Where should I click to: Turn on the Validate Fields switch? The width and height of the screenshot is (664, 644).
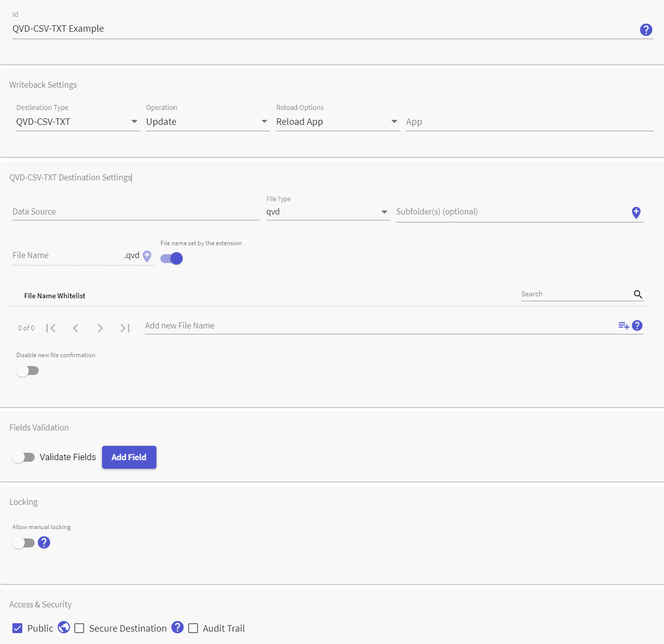24,457
